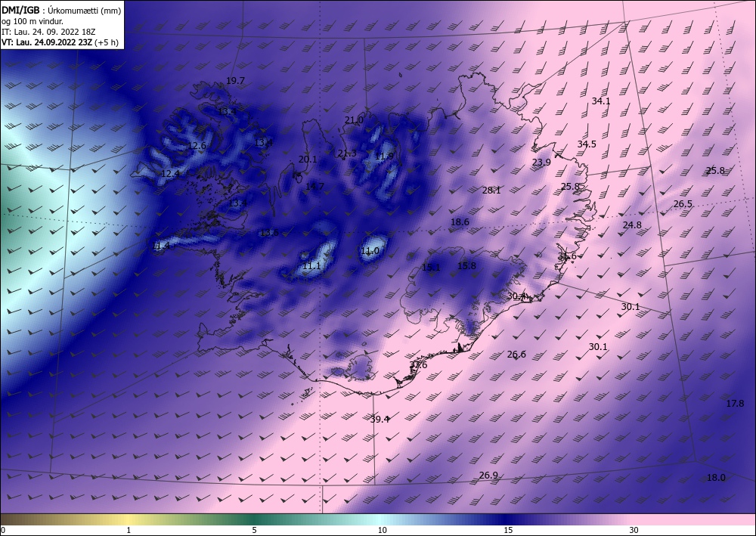Click the 12.4 map value
Viewport: 756px width, 536px height.
coord(170,174)
